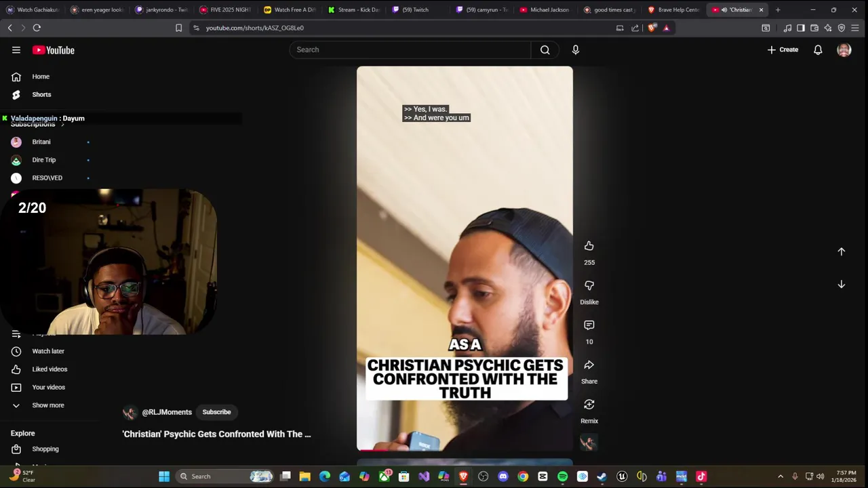Viewport: 868px width, 488px height.
Task: Open RESOLVED subscription channel
Action: (x=47, y=178)
